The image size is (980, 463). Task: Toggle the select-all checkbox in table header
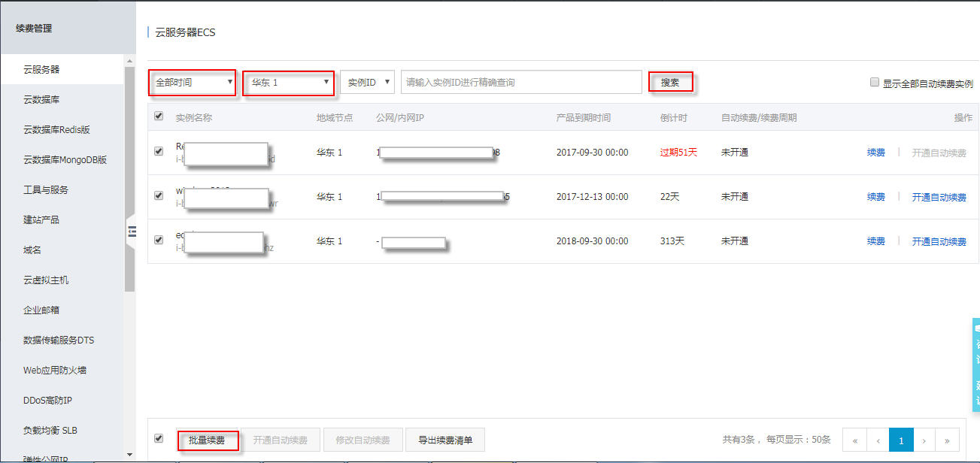[x=159, y=117]
